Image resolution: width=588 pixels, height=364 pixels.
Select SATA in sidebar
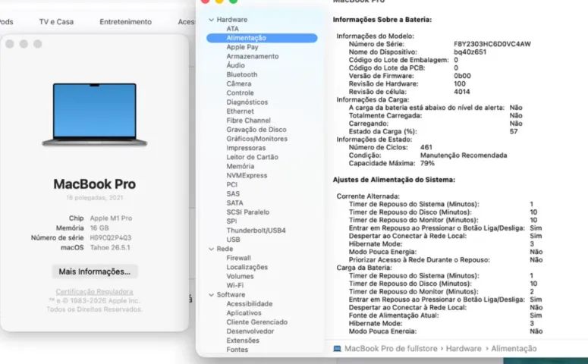pos(234,202)
